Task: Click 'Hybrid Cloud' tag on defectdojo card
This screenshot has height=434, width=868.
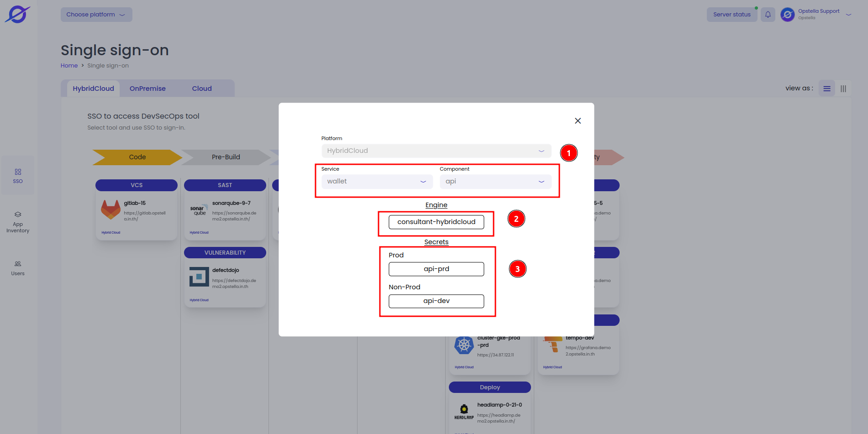Action: tap(199, 300)
